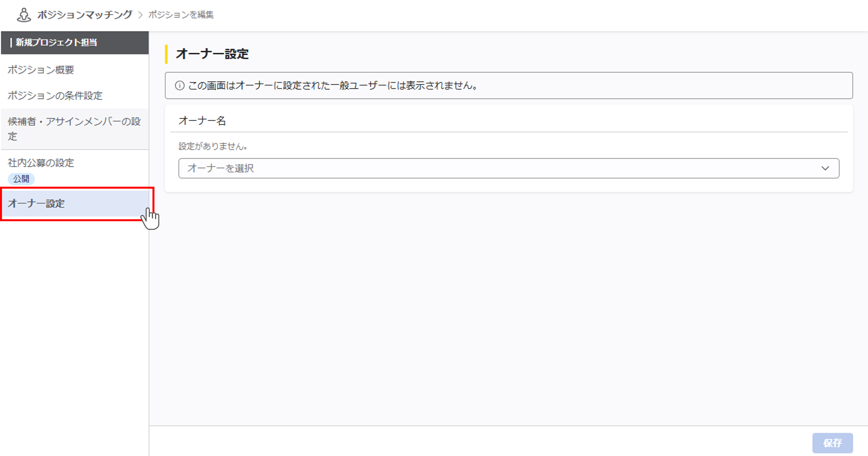Image resolution: width=868 pixels, height=456 pixels.
Task: Select the highlighted オーナー設定 sidebar item
Action: (x=36, y=203)
